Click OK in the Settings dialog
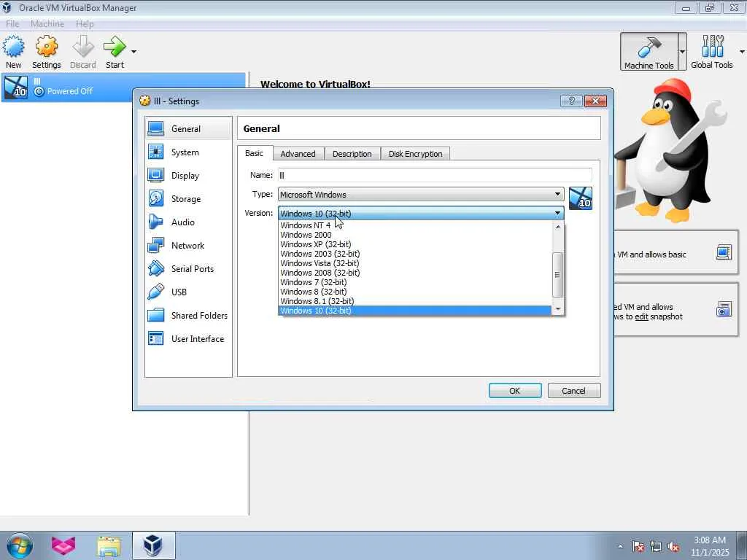 (515, 391)
